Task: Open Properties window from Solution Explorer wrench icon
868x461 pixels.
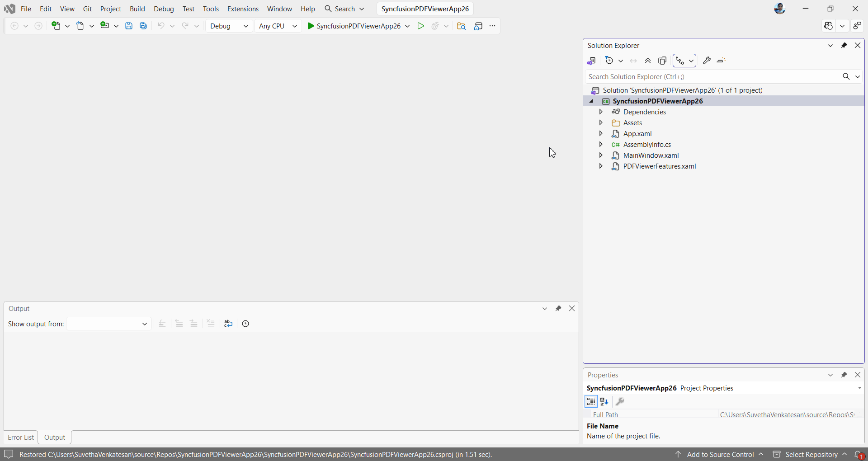Action: tap(707, 61)
